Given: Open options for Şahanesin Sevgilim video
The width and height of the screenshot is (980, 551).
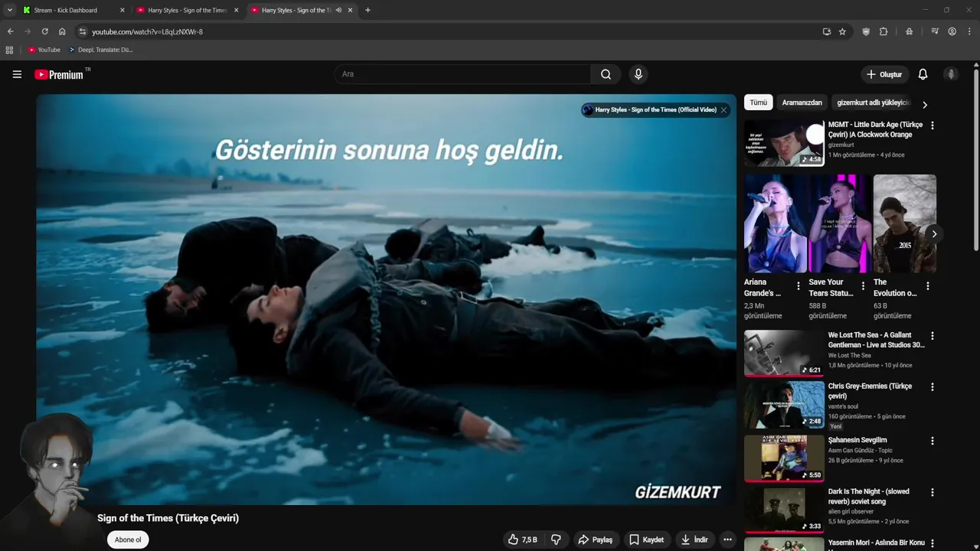Looking at the screenshot, I should [932, 441].
